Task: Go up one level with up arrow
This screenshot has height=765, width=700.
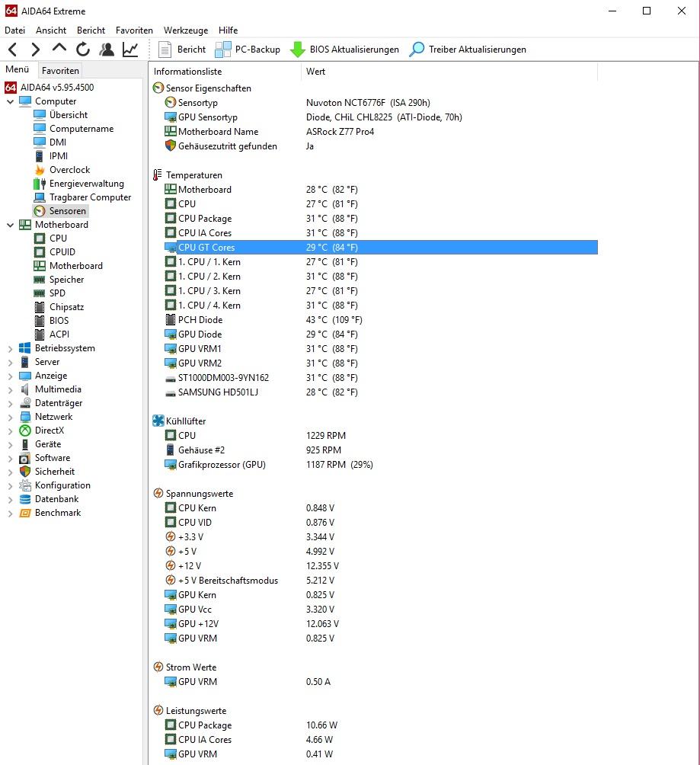Action: click(59, 48)
